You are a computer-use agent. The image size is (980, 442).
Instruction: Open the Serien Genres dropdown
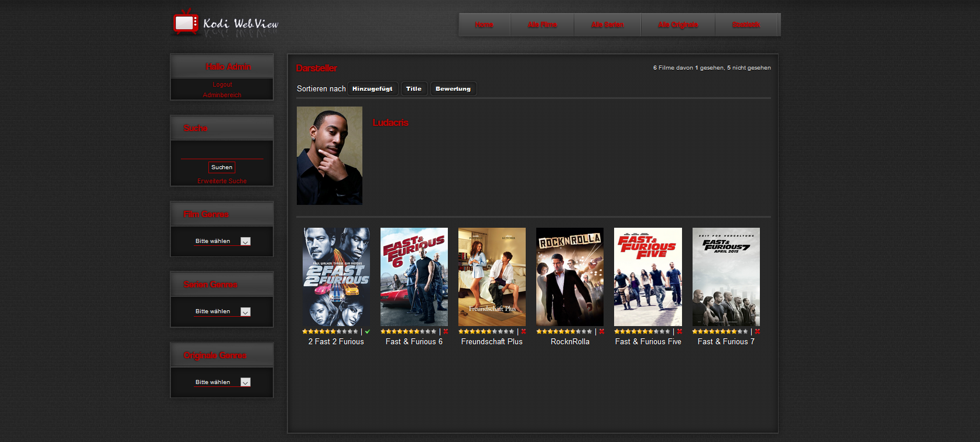tap(222, 311)
